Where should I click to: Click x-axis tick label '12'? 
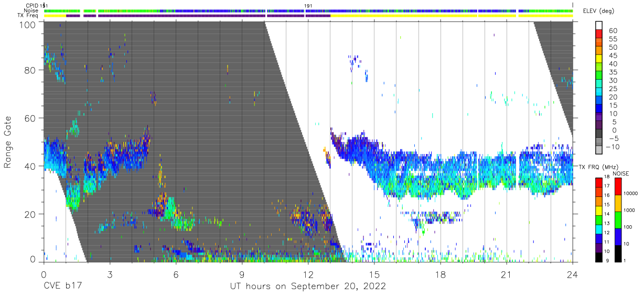pyautogui.click(x=308, y=274)
